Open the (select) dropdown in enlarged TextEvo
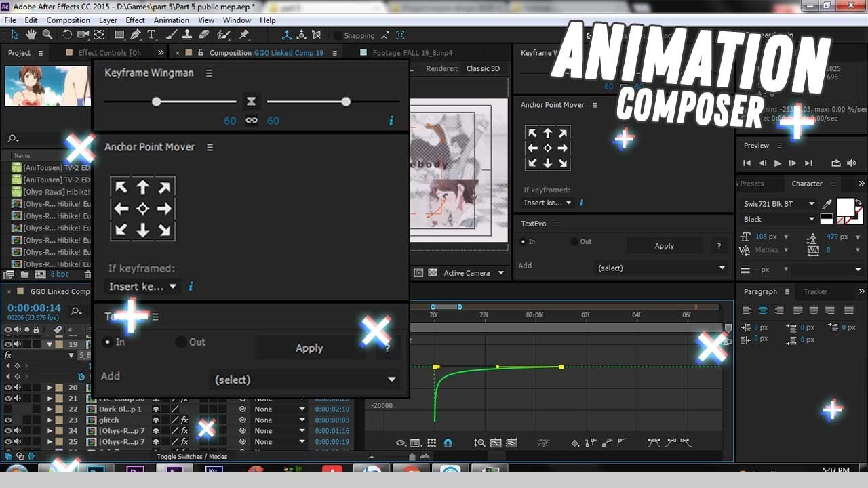The height and width of the screenshot is (488, 868). pyautogui.click(x=304, y=380)
